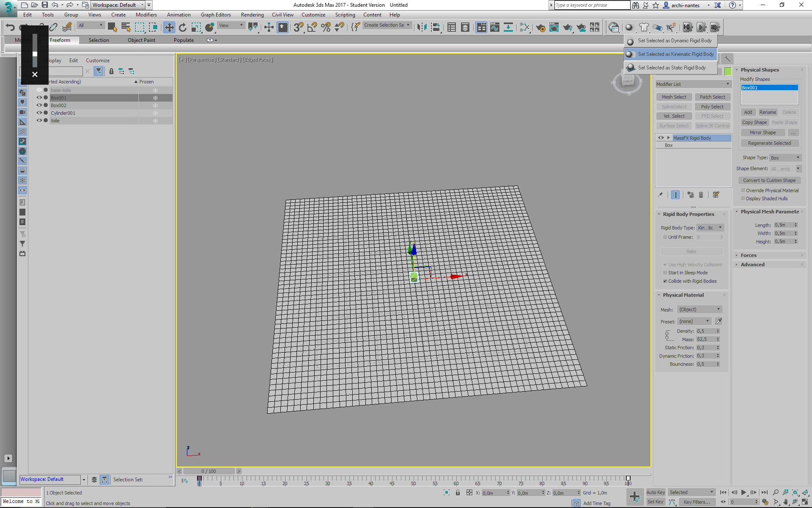Viewport: 812px width, 508px height.
Task: Hide Box002 using its eye icon
Action: (39, 105)
